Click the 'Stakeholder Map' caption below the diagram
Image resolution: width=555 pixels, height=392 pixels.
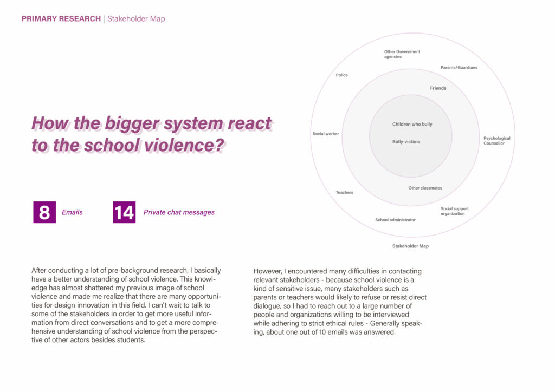410,246
